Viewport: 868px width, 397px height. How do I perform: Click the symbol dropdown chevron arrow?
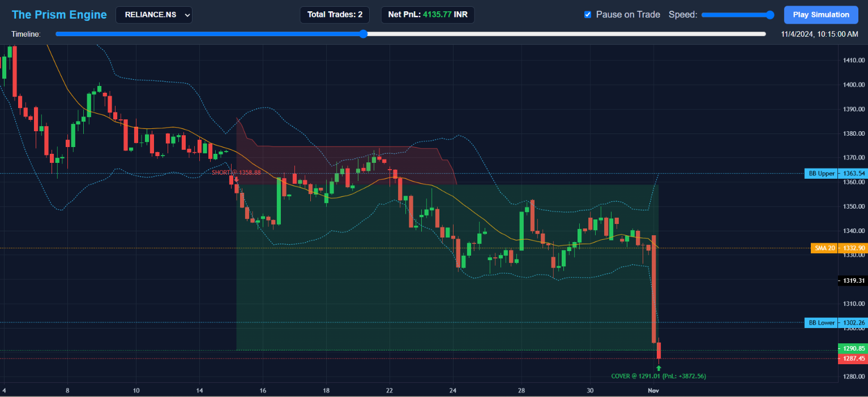187,15
